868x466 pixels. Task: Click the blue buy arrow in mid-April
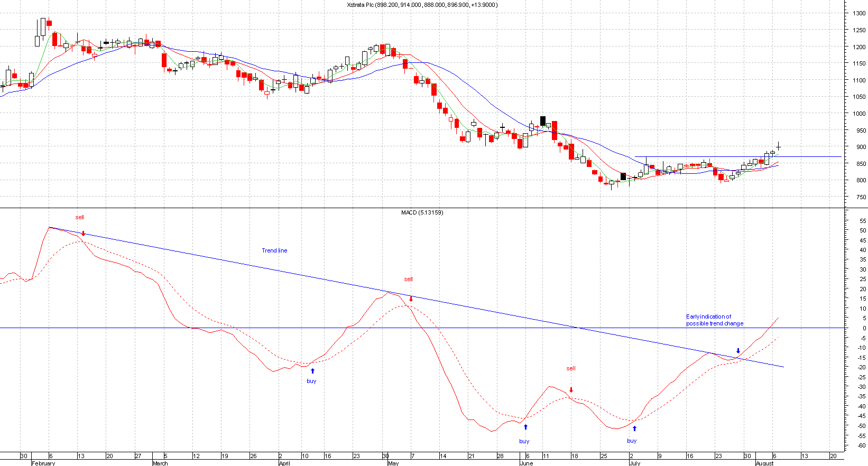(312, 371)
